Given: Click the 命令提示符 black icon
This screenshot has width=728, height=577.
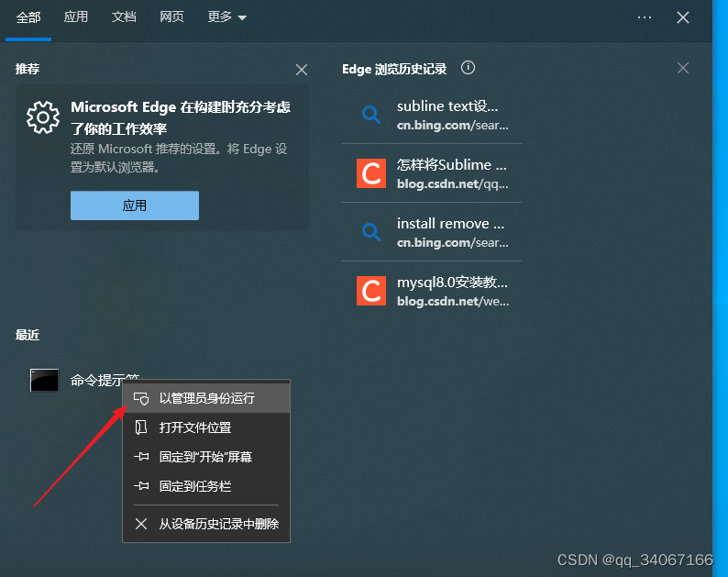Looking at the screenshot, I should [45, 381].
